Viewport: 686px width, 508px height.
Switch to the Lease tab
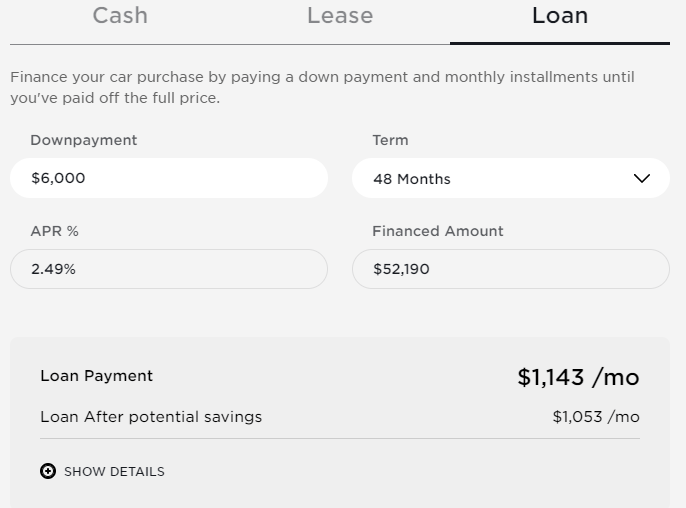pyautogui.click(x=340, y=16)
